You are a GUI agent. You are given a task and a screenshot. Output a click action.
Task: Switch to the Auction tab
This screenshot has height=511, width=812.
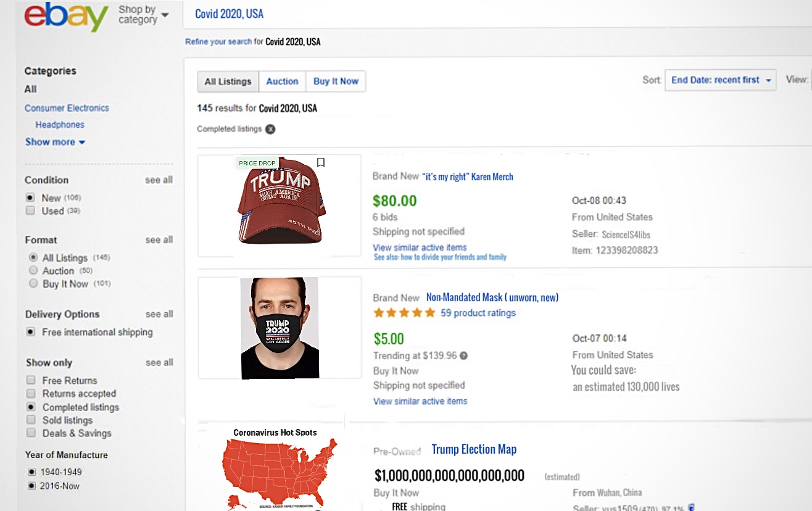pyautogui.click(x=282, y=81)
